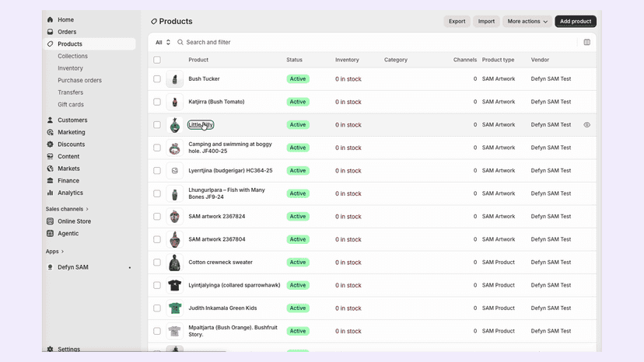Go to Collections in sidebar
The height and width of the screenshot is (362, 644).
(x=72, y=56)
